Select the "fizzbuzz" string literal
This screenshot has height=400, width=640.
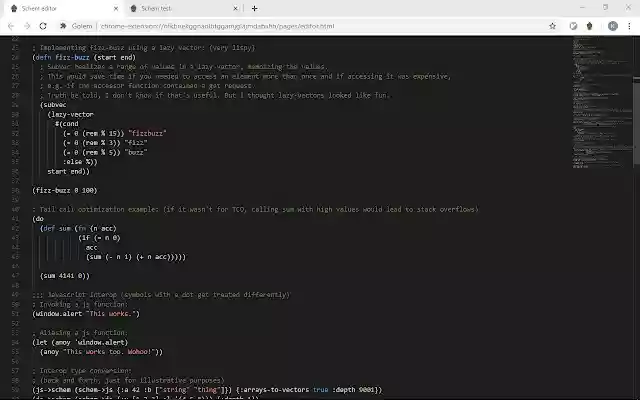[x=147, y=133]
